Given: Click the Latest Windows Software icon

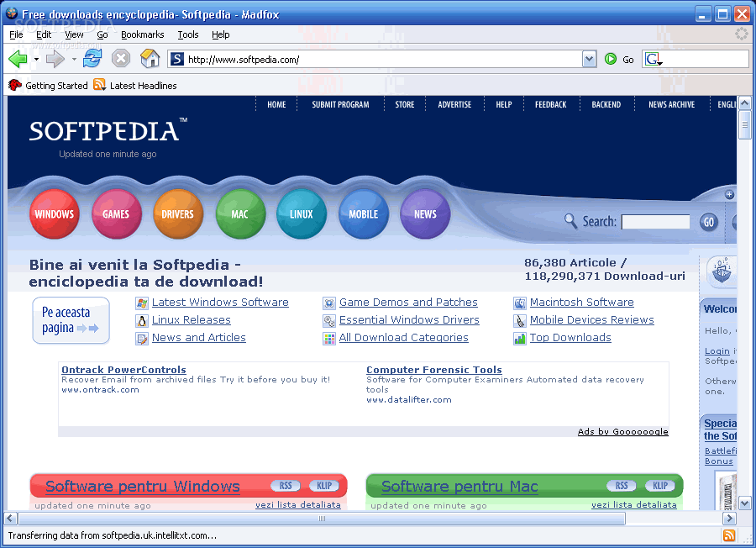Looking at the screenshot, I should point(142,303).
